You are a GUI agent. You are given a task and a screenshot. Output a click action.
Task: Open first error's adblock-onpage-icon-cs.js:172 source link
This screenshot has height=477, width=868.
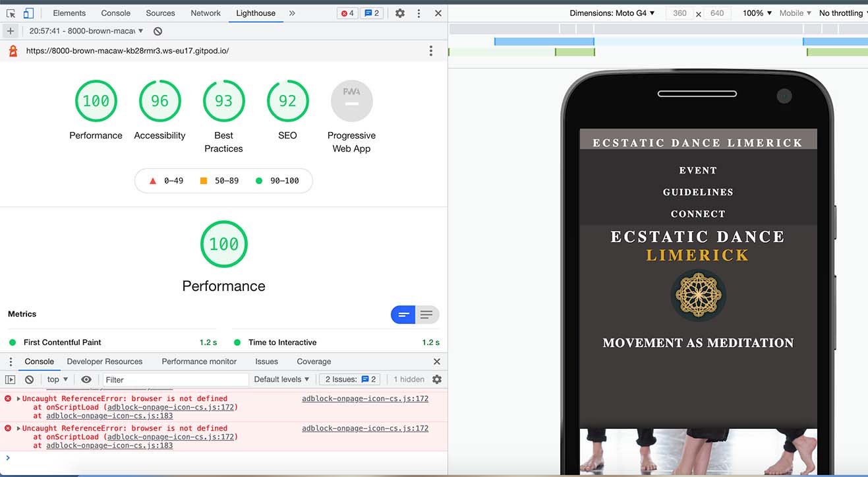click(365, 398)
